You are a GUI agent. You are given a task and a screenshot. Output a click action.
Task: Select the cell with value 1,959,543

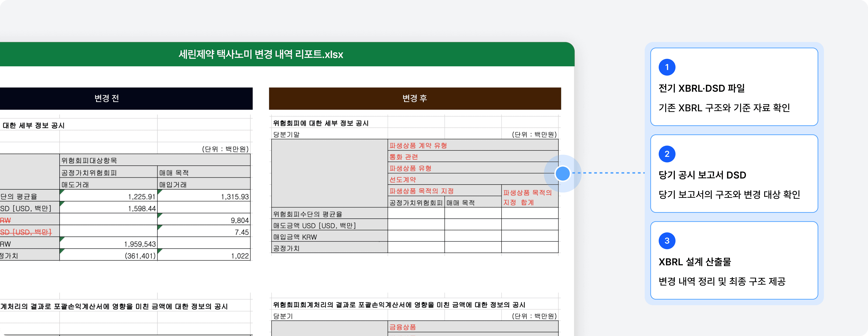108,243
